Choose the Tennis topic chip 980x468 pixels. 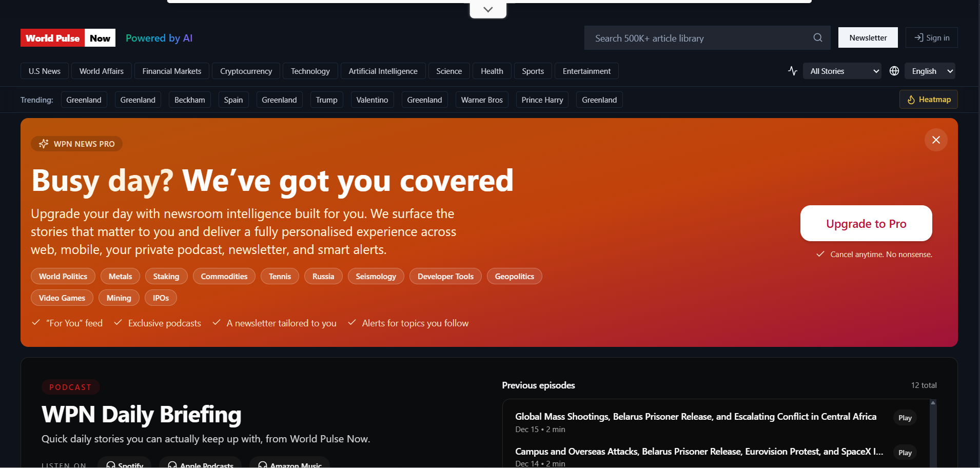click(x=280, y=276)
